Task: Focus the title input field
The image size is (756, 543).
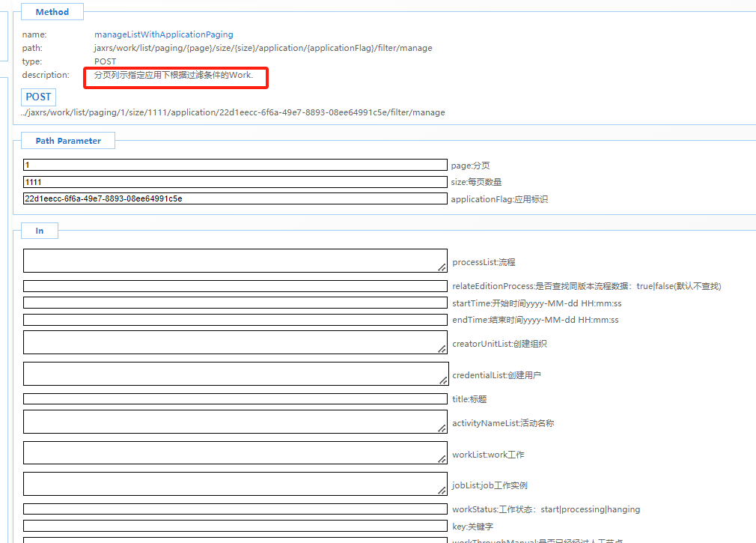Action: [x=235, y=399]
